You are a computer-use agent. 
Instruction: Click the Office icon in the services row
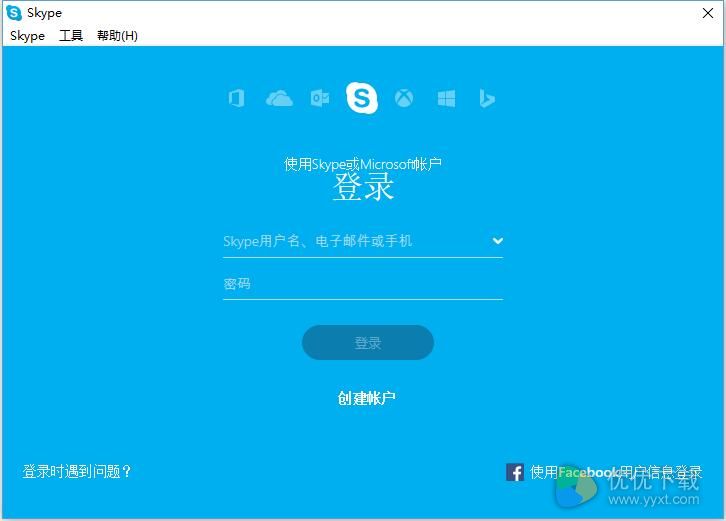[x=237, y=98]
